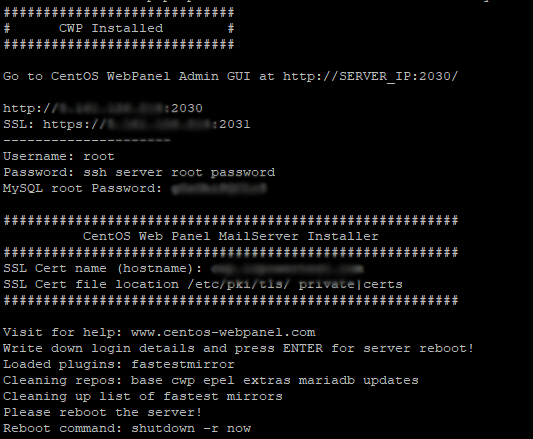Click the 'Please reboot the server!' line
This screenshot has height=439, width=533.
[103, 412]
